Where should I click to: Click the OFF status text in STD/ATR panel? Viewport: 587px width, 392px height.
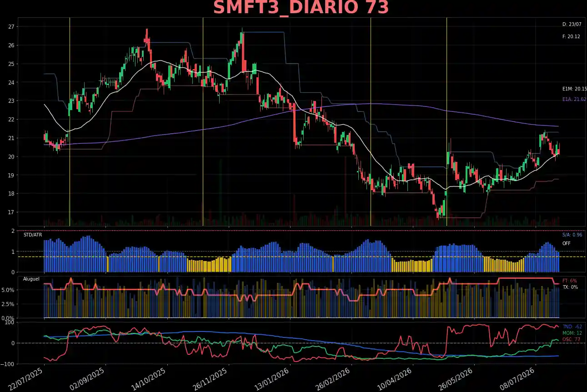pos(566,243)
